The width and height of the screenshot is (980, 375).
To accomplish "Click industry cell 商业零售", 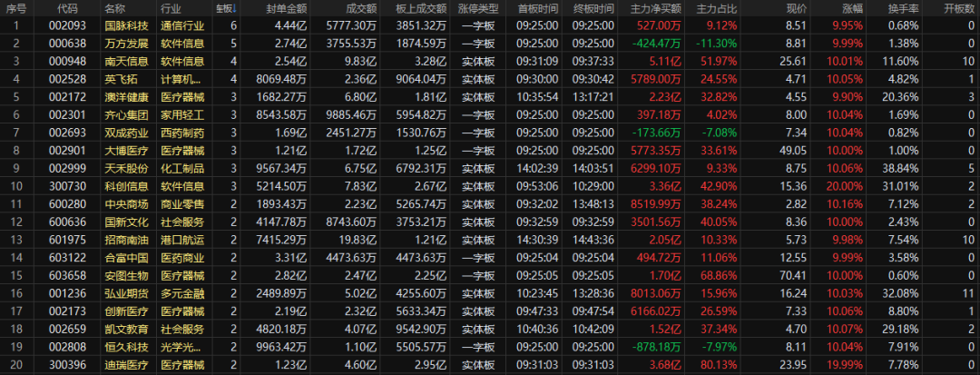I will (182, 204).
